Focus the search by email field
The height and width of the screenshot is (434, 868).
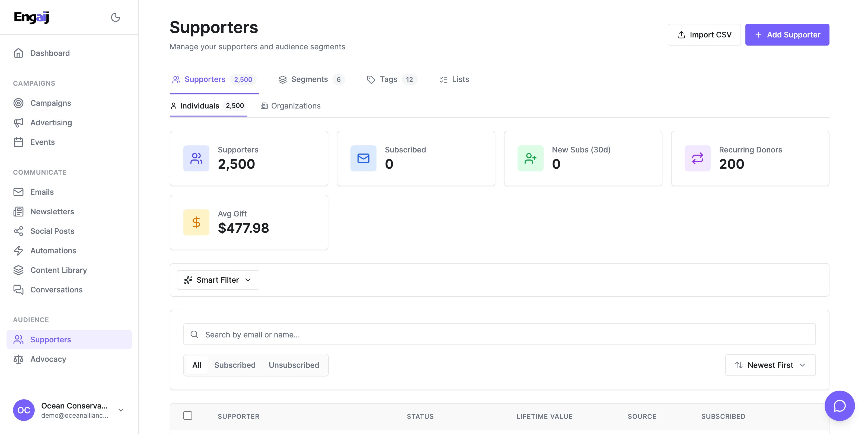pos(499,335)
